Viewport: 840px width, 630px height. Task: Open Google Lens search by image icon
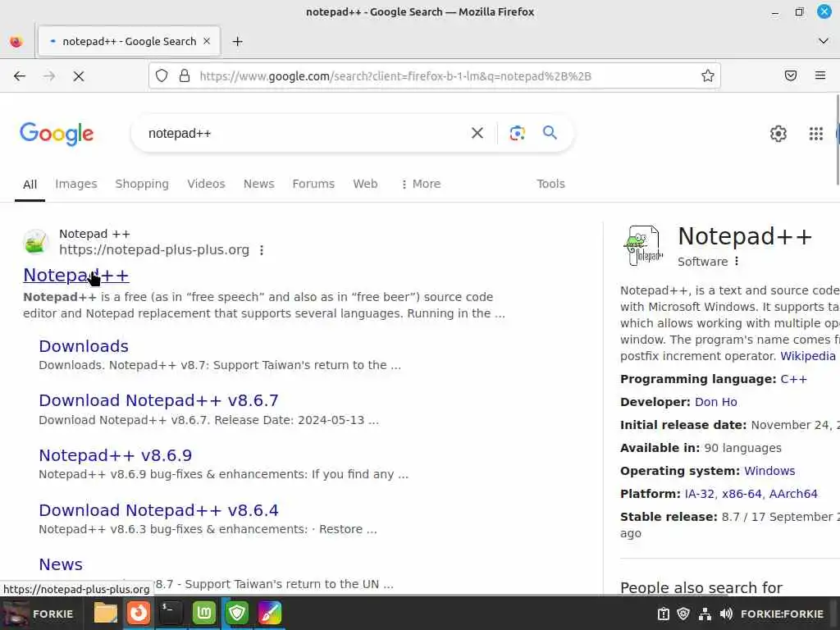(x=517, y=133)
